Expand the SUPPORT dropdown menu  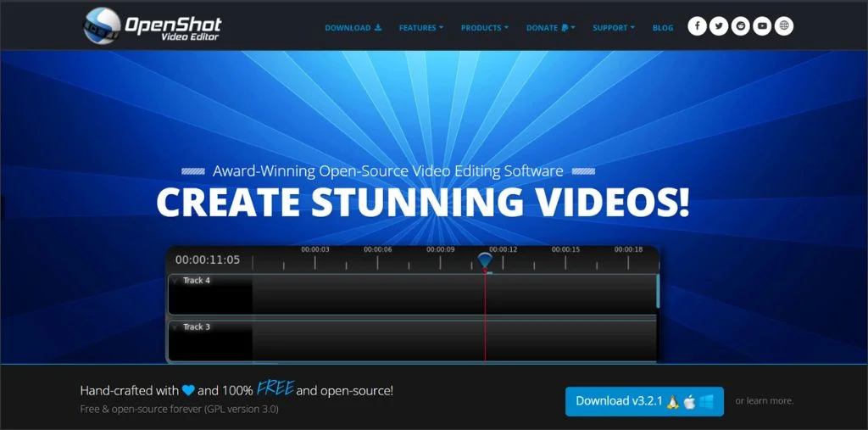coord(614,28)
